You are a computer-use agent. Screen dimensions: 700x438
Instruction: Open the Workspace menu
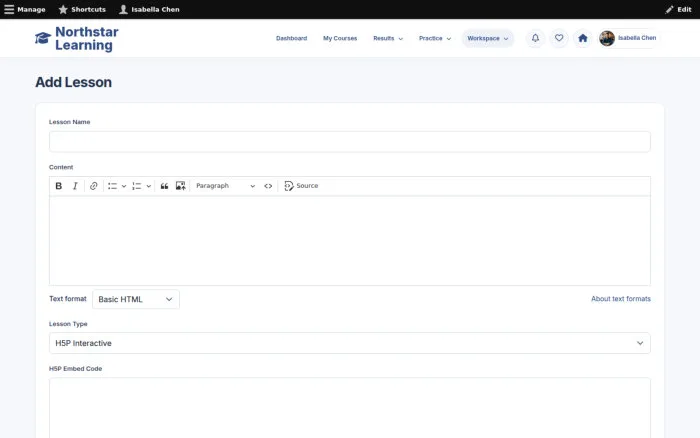click(x=488, y=38)
